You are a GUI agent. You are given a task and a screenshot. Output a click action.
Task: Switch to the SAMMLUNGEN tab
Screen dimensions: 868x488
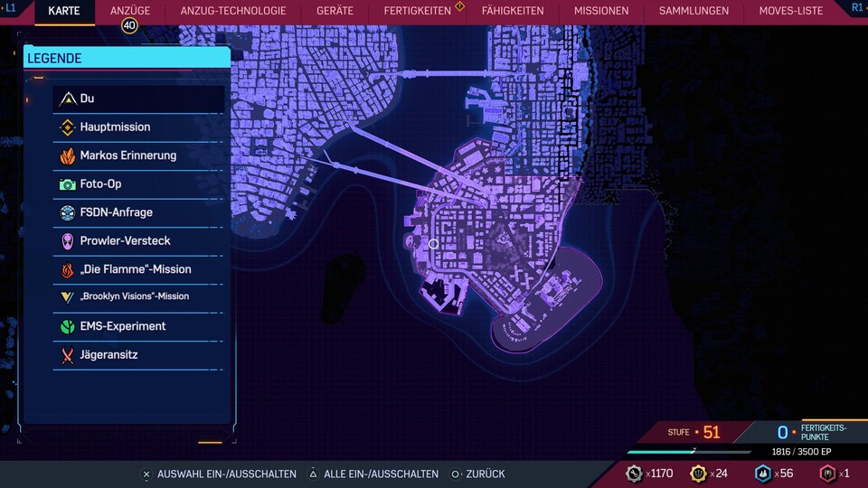coord(693,11)
